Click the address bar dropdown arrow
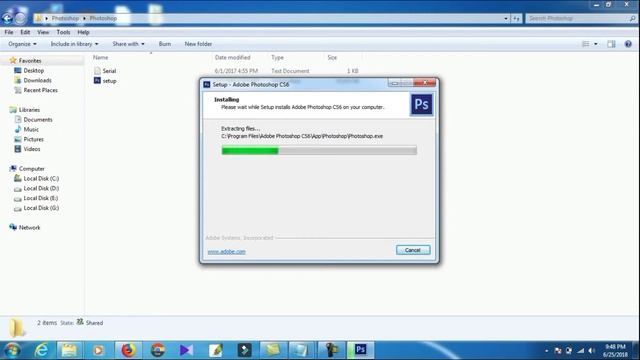The width and height of the screenshot is (640, 360). 506,18
